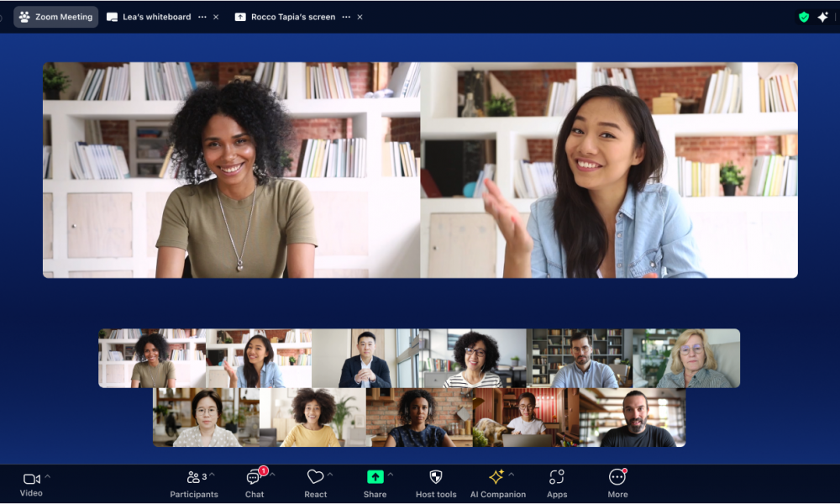
Task: Open the Chat panel
Action: pyautogui.click(x=254, y=478)
